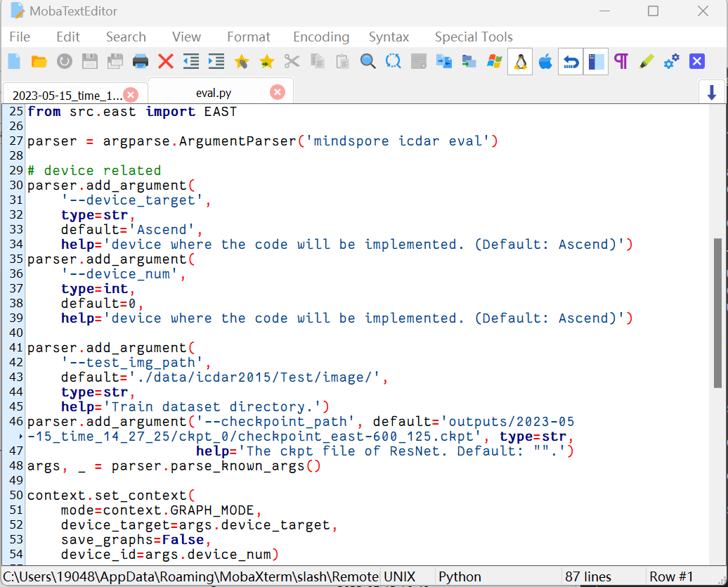This screenshot has height=587, width=728.
Task: Toggle show pilcrow special characters
Action: (x=621, y=61)
